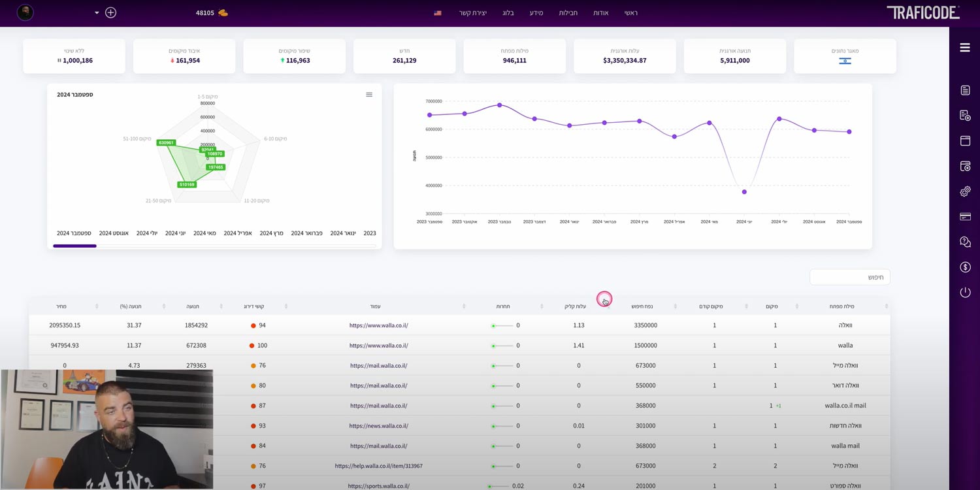
Task: Select the אפריל 2024 month tab
Action: coord(238,233)
